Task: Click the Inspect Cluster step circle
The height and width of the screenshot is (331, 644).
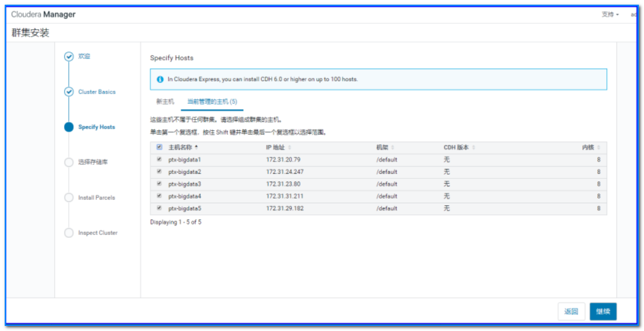Action: point(69,233)
